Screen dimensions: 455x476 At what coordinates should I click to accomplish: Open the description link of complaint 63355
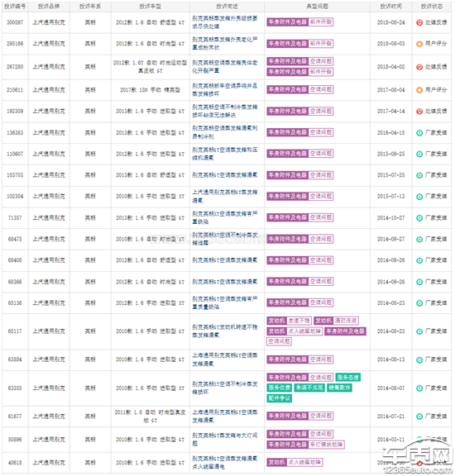click(x=225, y=388)
